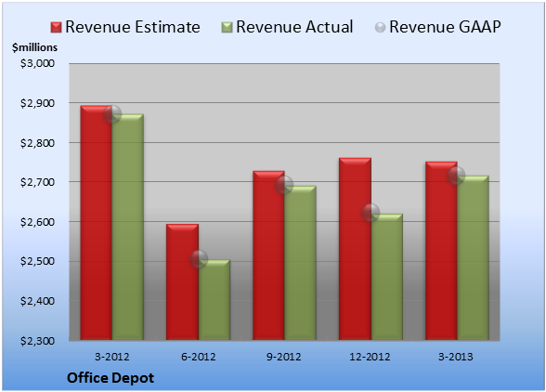Click the $2,300 axis value

pyautogui.click(x=37, y=341)
